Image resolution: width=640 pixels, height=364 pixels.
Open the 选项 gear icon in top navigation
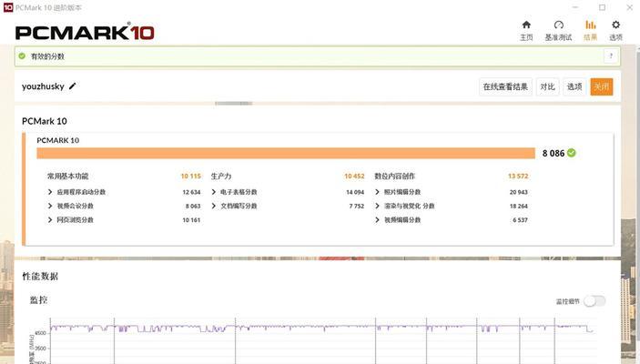(x=616, y=25)
